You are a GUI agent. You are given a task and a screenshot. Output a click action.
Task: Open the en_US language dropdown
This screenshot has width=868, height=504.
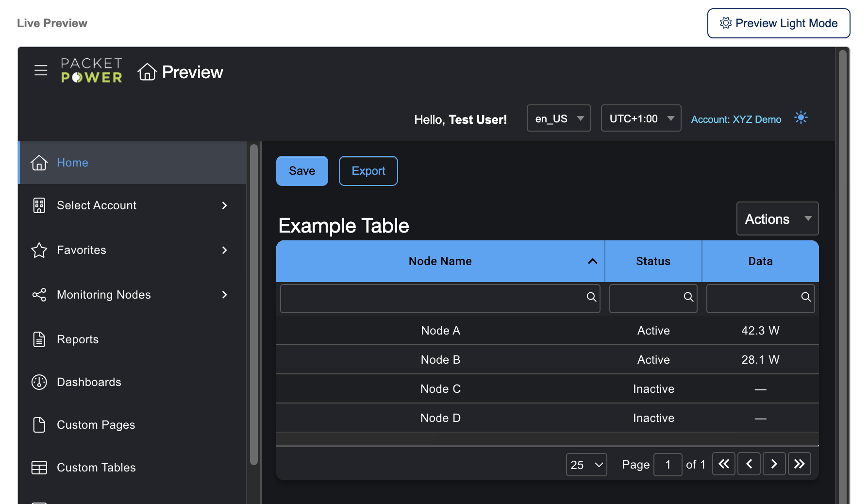[x=559, y=118]
